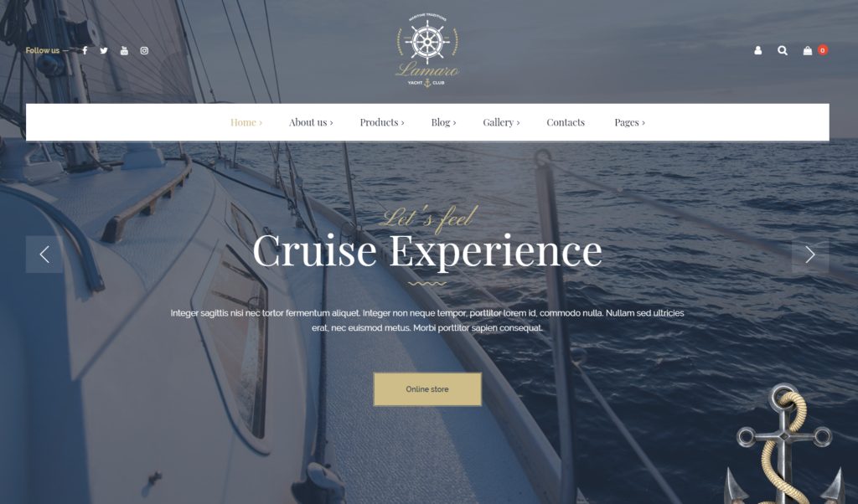Screen dimensions: 858x504
Task: Expand the Blog menu
Action: coord(443,122)
